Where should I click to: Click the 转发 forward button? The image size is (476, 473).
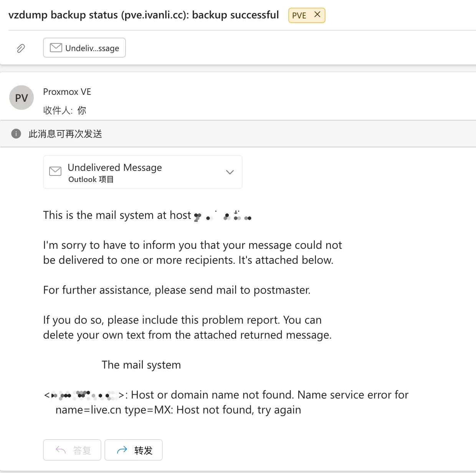(134, 450)
